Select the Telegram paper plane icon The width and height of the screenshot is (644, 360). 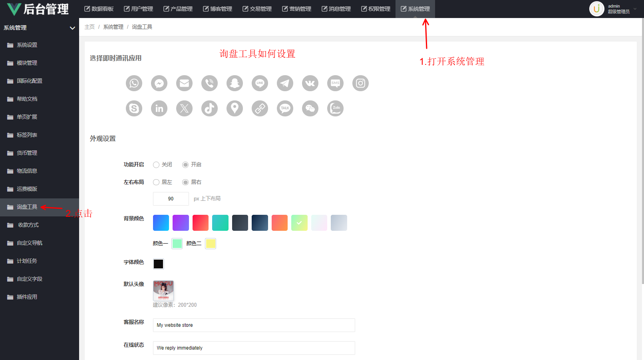pos(285,83)
